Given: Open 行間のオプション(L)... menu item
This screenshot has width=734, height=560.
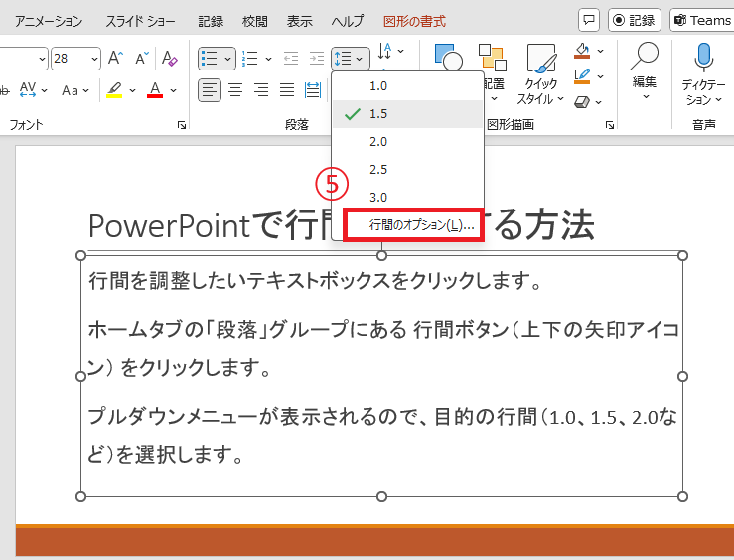Looking at the screenshot, I should (x=413, y=225).
